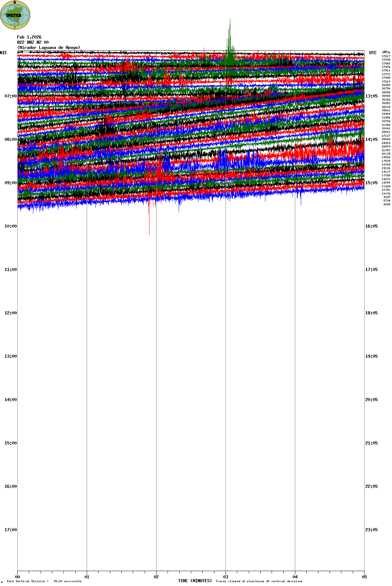This screenshot has width=392, height=586.
Task: Click the 16:05 UTC time marker
Action: pyautogui.click(x=371, y=226)
